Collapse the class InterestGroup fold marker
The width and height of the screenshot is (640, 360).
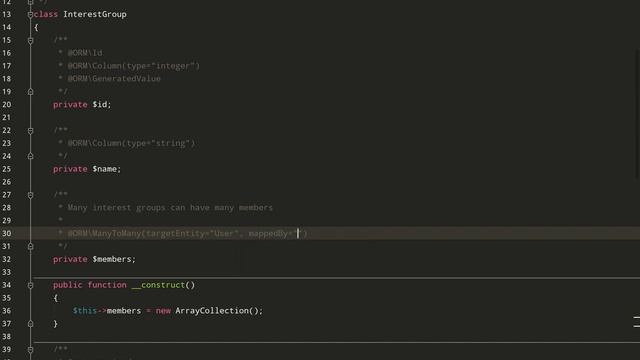(31, 15)
